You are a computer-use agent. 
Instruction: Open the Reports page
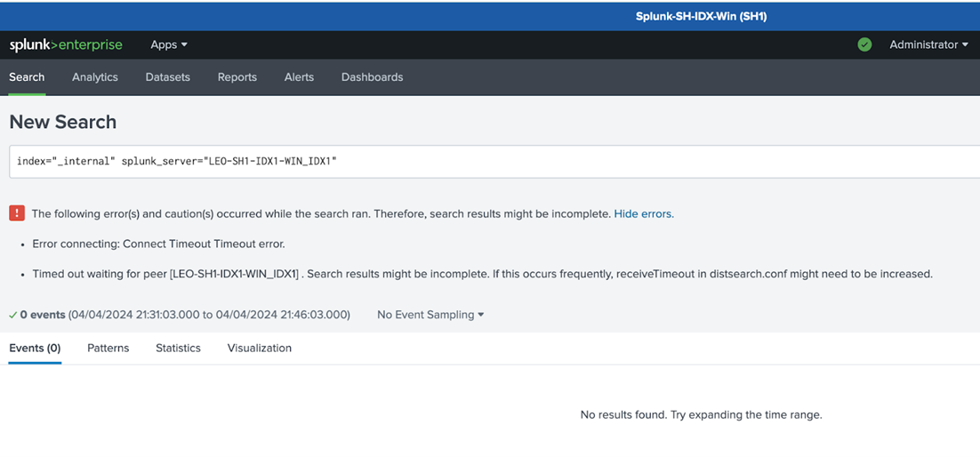(x=237, y=77)
